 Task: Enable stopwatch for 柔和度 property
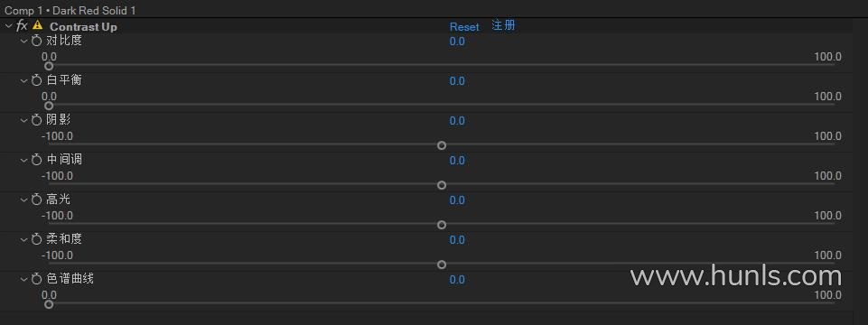36,239
